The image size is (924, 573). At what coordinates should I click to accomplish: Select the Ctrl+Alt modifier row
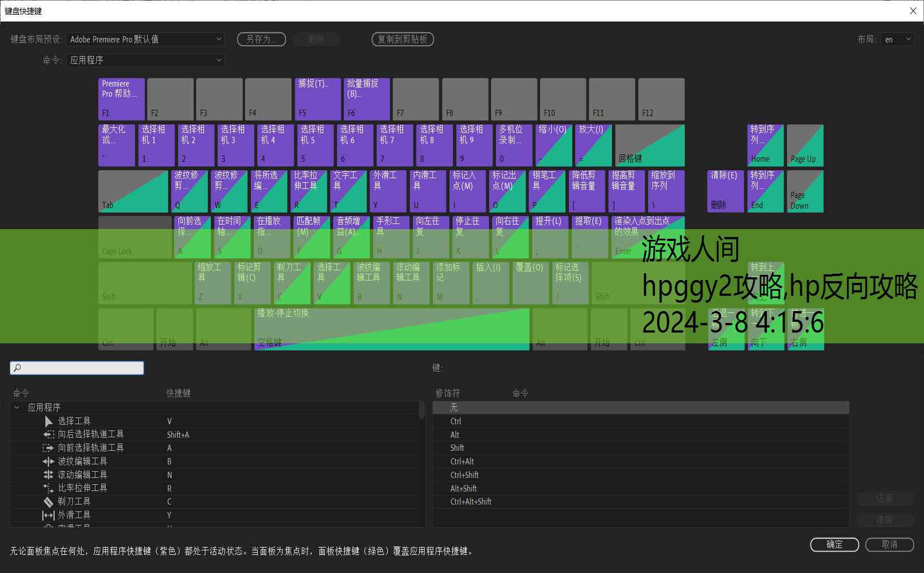(x=641, y=462)
